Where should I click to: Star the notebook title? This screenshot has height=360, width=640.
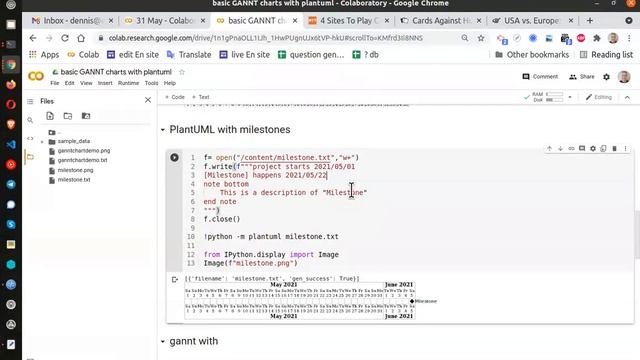pyautogui.click(x=182, y=72)
